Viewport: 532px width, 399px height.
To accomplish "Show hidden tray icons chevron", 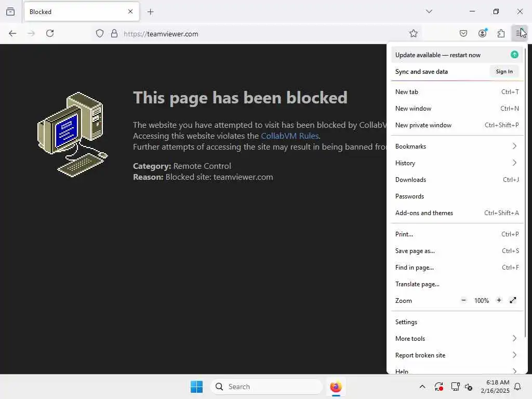I will coord(422,387).
